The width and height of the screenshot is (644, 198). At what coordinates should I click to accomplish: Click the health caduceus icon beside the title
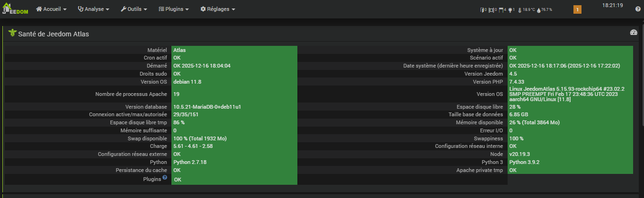12,33
